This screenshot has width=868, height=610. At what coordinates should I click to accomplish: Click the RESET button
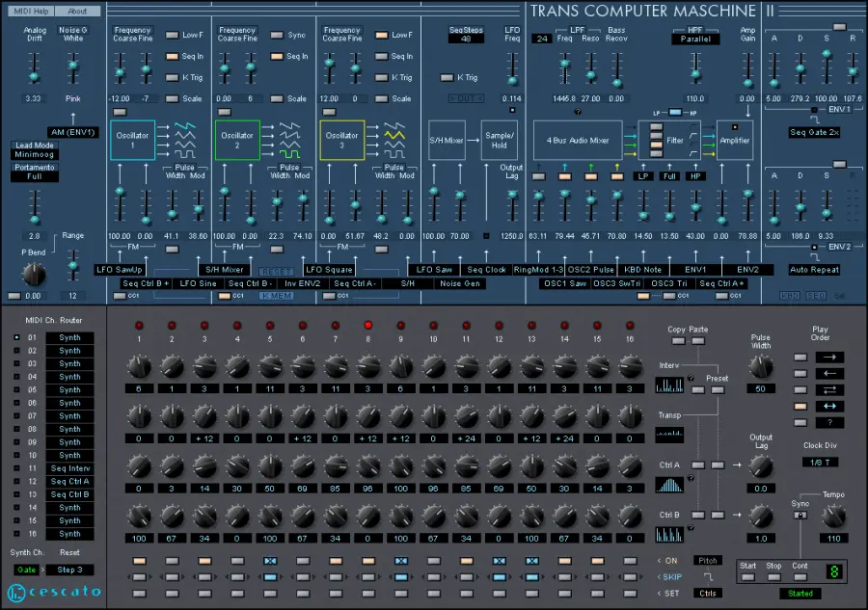coord(276,272)
